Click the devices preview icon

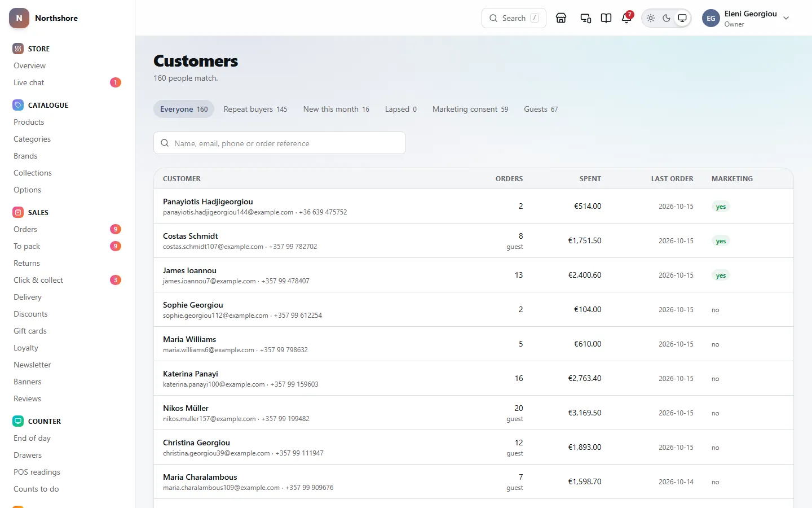[586, 18]
